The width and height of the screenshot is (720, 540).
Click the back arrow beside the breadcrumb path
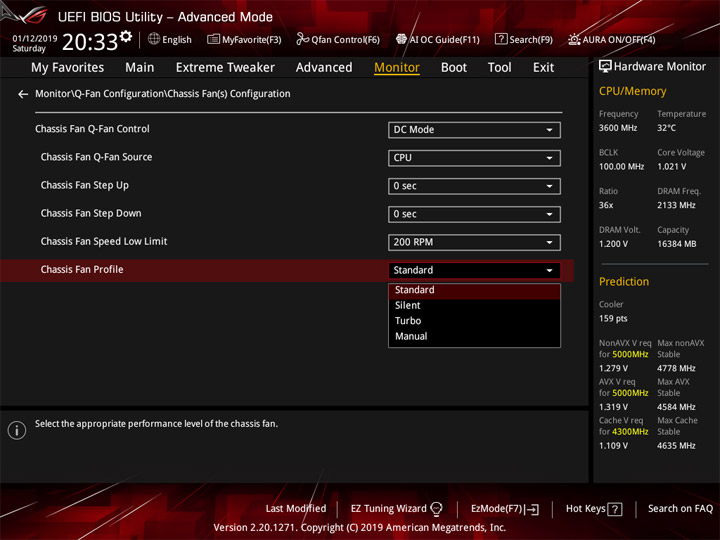[x=22, y=94]
